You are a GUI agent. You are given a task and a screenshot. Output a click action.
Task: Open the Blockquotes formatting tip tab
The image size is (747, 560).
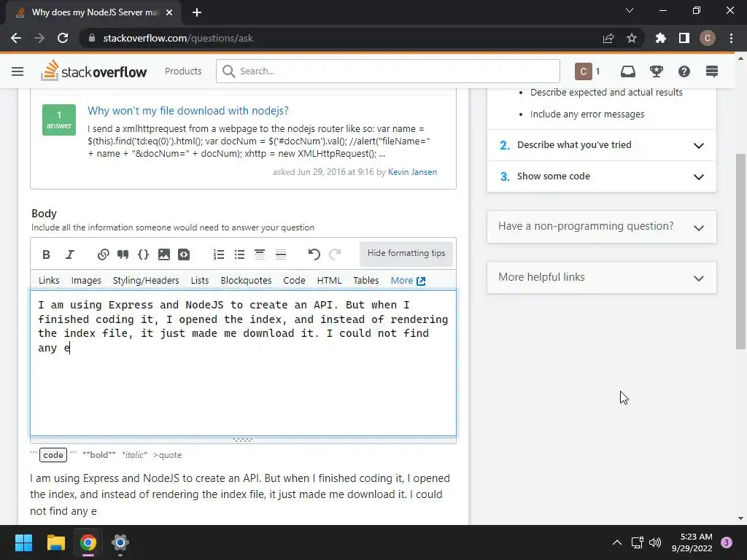tap(246, 281)
